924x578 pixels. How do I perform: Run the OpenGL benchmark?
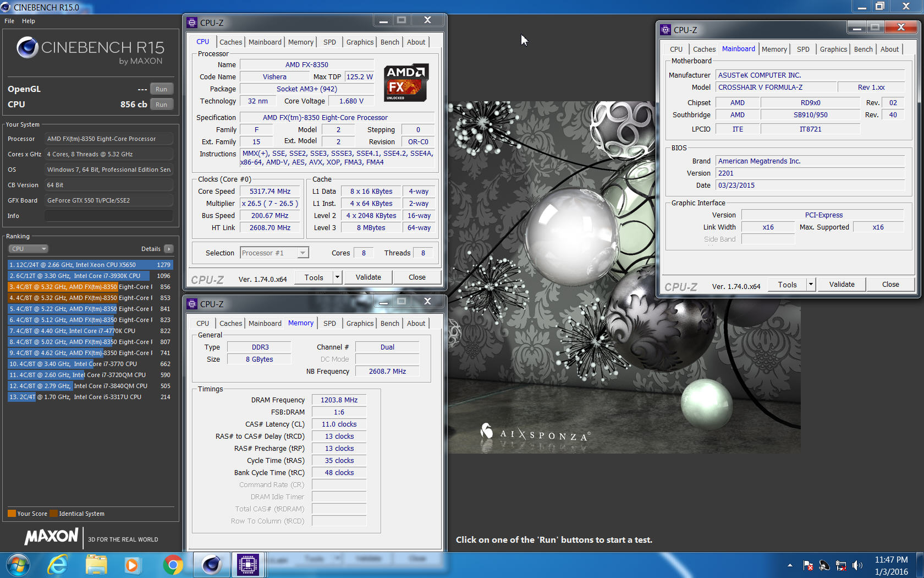point(161,89)
